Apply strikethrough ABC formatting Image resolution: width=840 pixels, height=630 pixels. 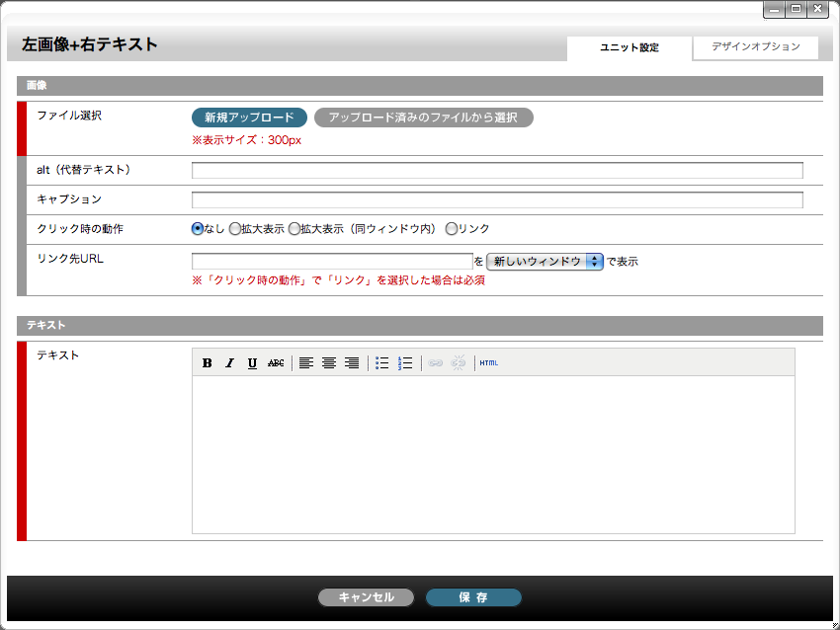pos(276,363)
